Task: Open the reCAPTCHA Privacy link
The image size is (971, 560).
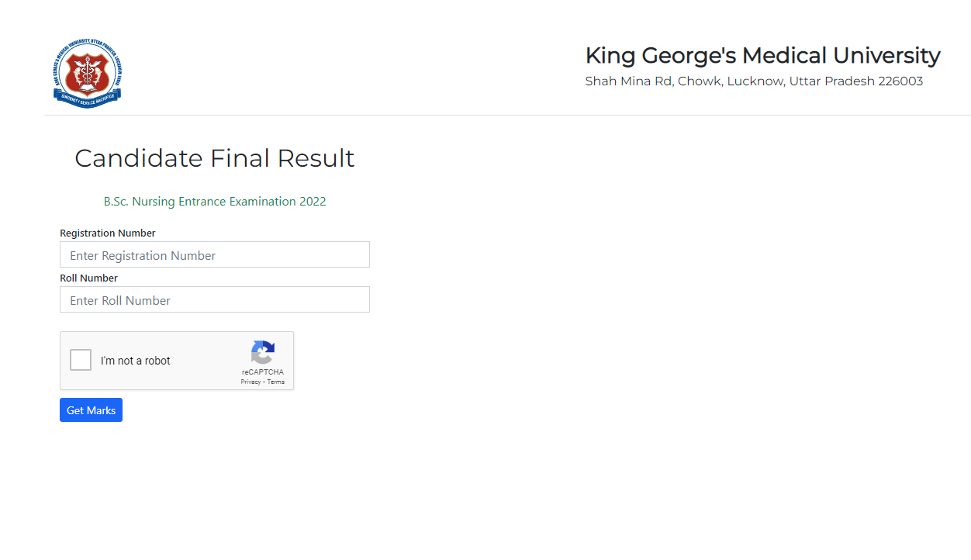Action: (251, 382)
